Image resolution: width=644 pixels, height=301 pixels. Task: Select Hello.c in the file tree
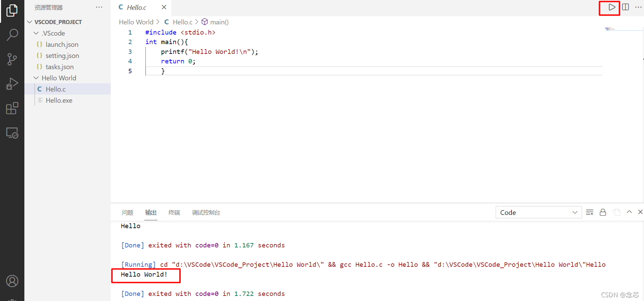coord(68,89)
